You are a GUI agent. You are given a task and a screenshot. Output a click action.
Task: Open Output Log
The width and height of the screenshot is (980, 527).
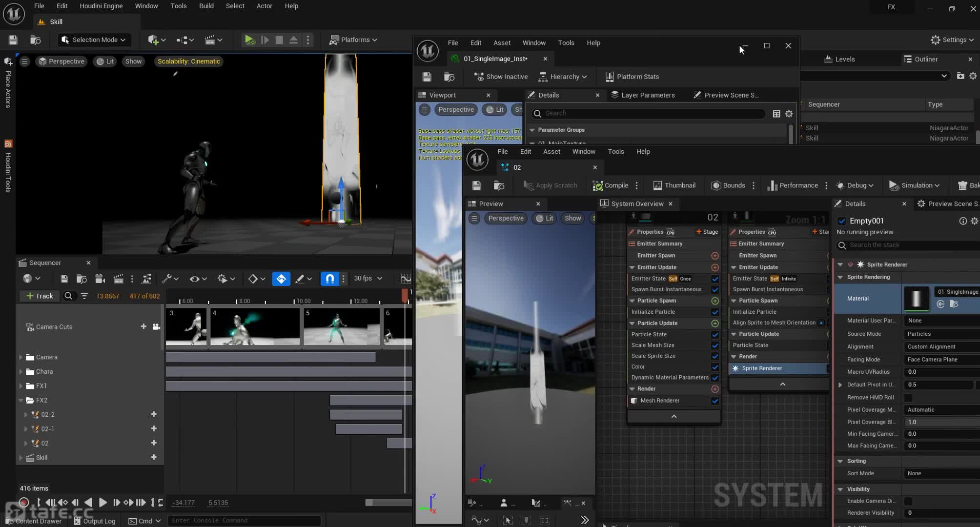coord(94,521)
